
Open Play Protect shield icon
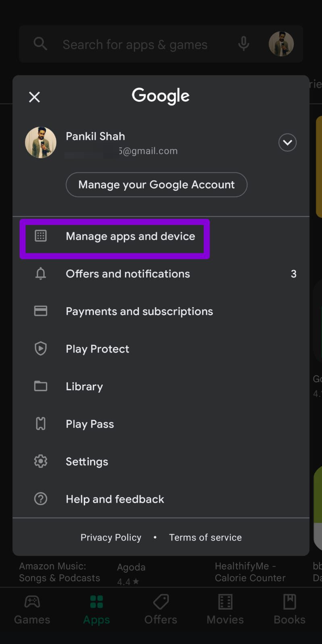[x=41, y=349]
